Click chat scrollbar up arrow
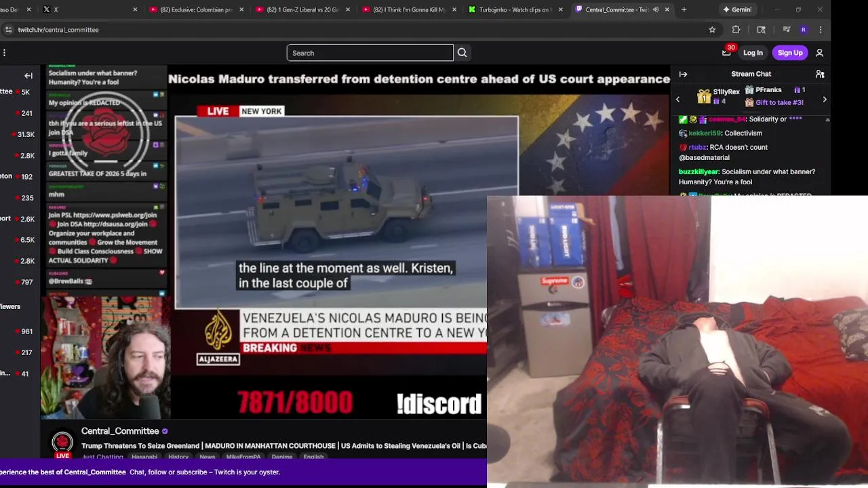The width and height of the screenshot is (868, 488). point(827,120)
